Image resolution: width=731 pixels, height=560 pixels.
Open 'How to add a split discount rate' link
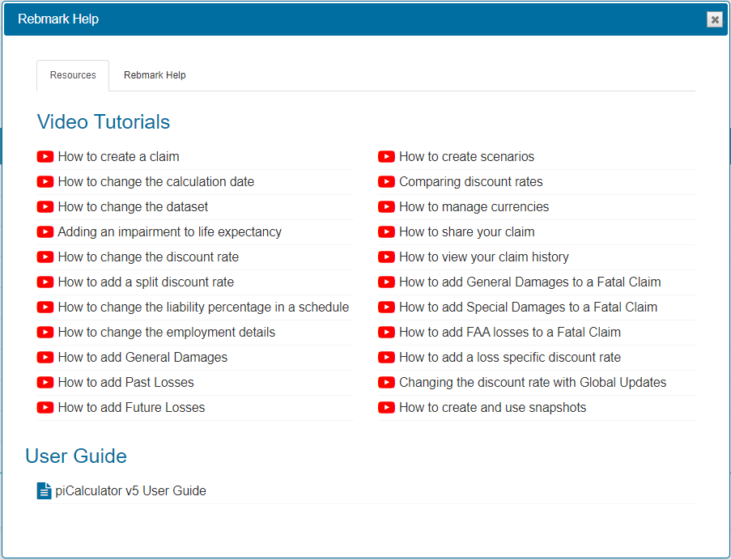coord(146,282)
